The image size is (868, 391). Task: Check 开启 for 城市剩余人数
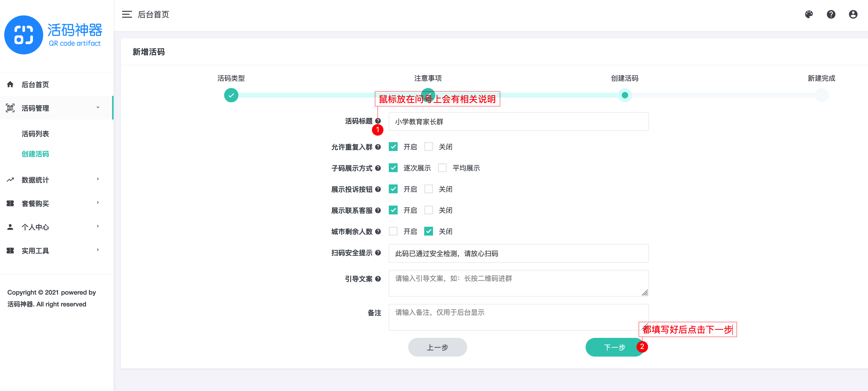point(393,231)
